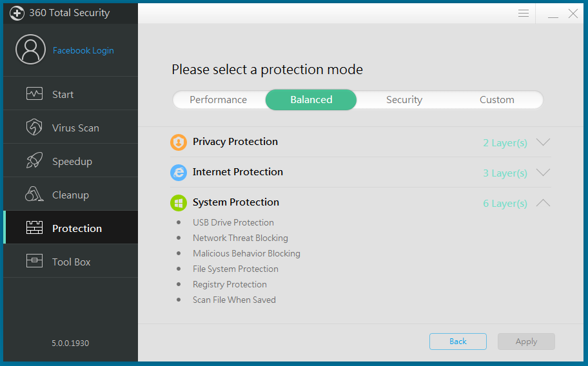
Task: Click the Facebook Login link
Action: coord(83,51)
